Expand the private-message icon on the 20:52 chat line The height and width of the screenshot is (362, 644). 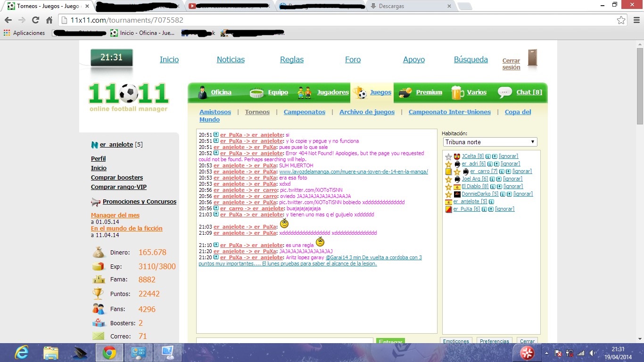pos(216,153)
